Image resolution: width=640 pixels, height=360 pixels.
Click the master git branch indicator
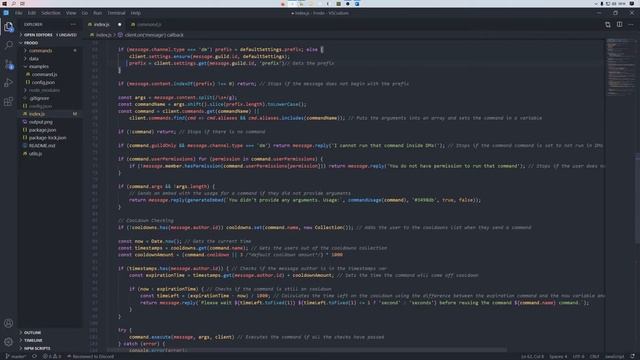tap(16, 356)
